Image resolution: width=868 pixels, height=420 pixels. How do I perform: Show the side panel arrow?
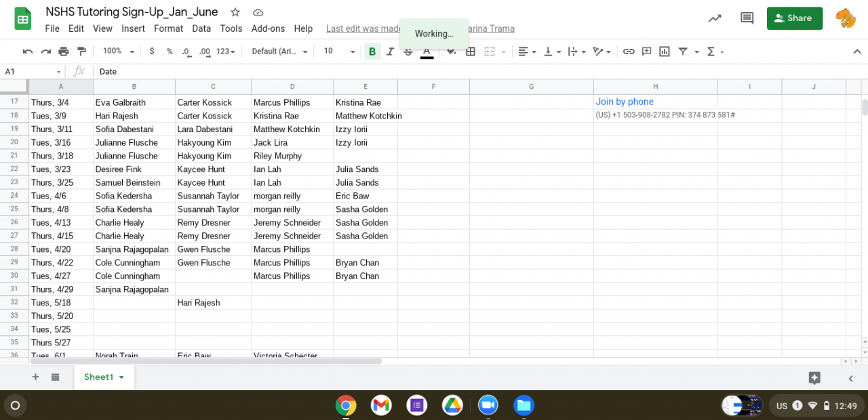[x=851, y=378]
